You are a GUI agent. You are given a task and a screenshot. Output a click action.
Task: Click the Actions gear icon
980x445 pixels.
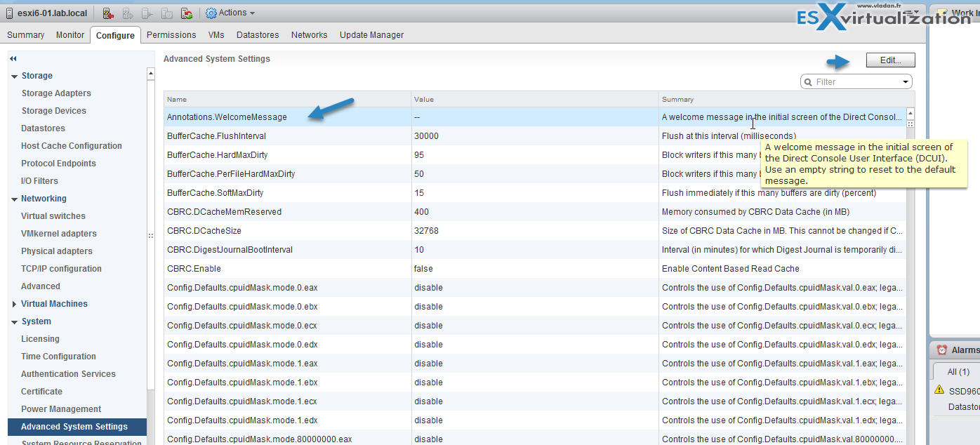click(211, 13)
